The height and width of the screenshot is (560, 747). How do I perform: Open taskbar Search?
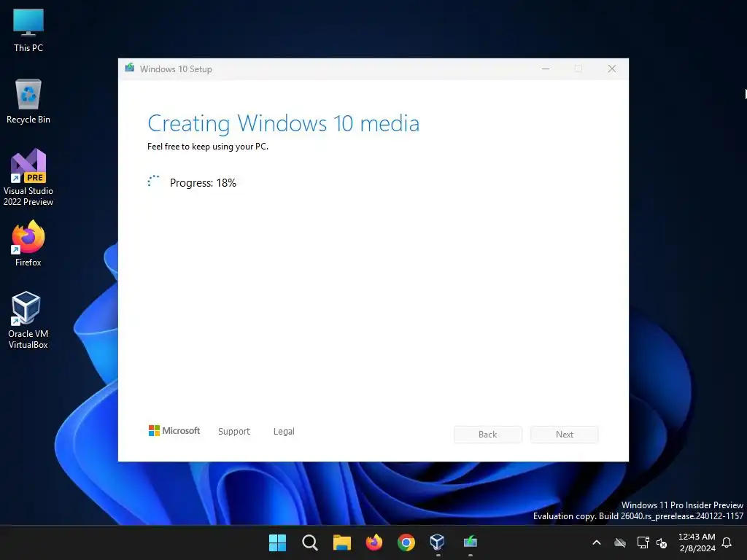[x=309, y=542]
